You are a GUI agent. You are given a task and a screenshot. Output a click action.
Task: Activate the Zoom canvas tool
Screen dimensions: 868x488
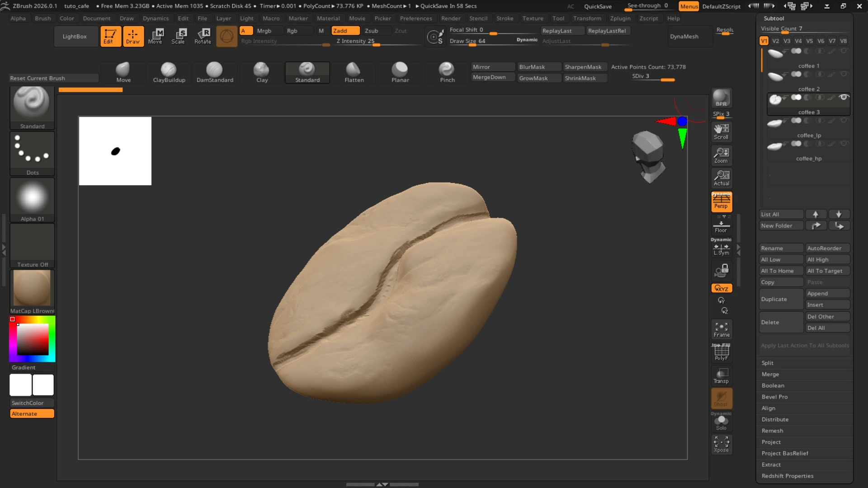[x=721, y=155]
